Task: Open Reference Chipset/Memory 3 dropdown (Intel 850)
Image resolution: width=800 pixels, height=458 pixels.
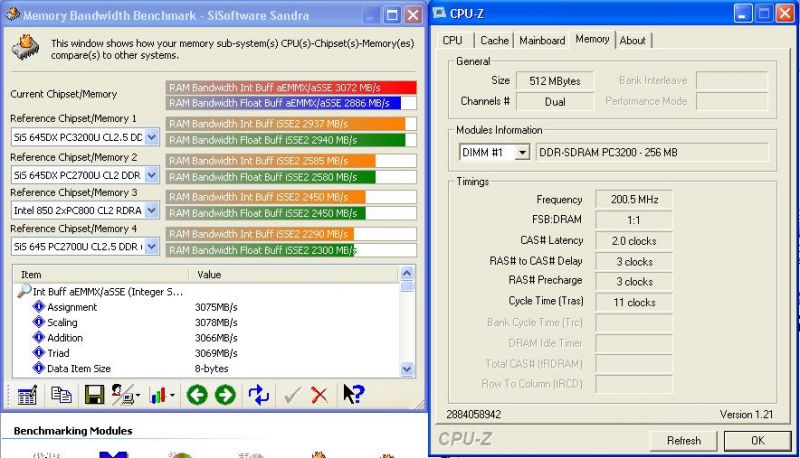Action: 152,210
